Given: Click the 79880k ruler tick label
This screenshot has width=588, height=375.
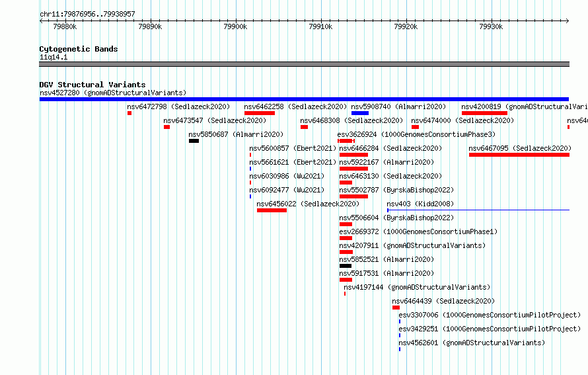Looking at the screenshot, I should pos(65,26).
